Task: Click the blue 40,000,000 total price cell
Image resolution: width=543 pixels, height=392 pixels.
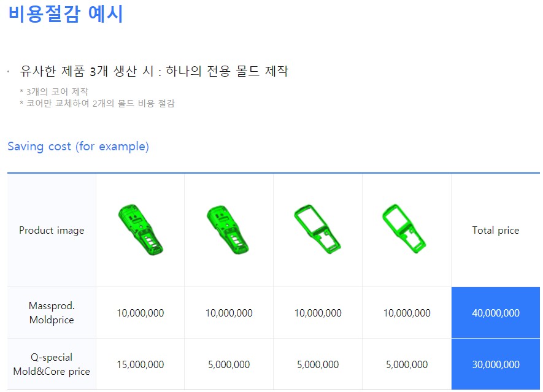Action: click(495, 313)
